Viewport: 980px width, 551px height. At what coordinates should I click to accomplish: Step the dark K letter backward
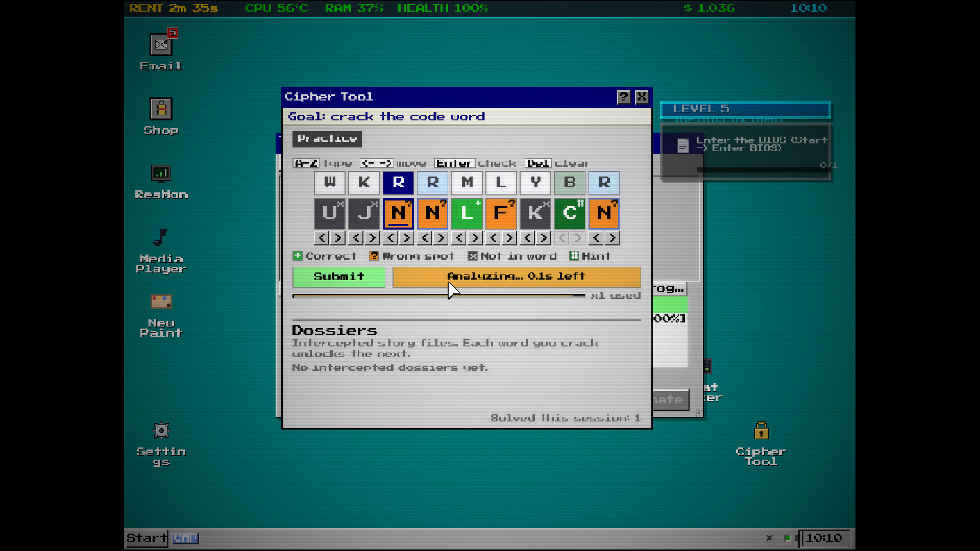(x=527, y=238)
